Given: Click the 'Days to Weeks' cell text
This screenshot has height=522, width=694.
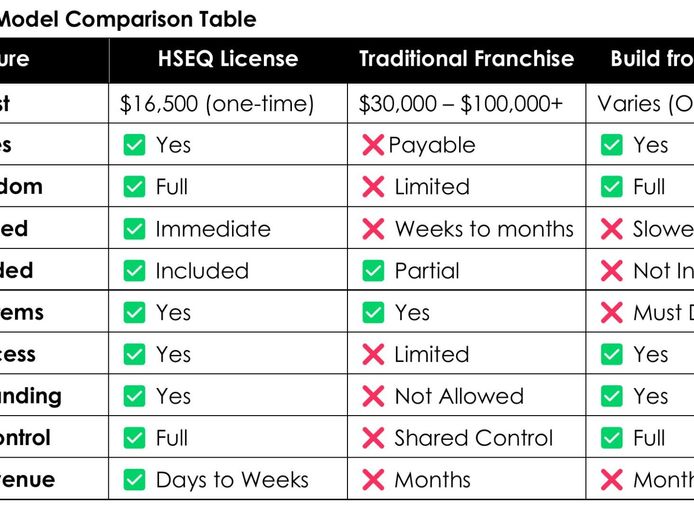Looking at the screenshot, I should coord(232,480).
